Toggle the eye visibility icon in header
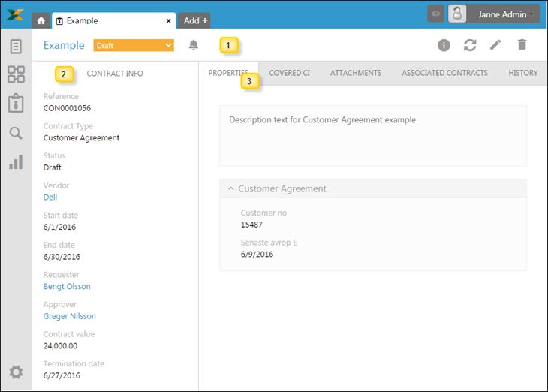Screen dimensions: 548x392 click(435, 14)
